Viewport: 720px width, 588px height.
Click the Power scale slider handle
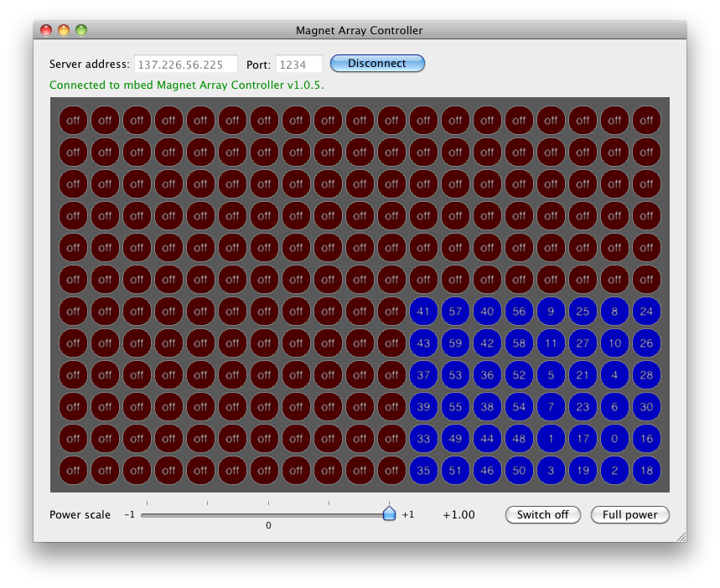pyautogui.click(x=389, y=513)
